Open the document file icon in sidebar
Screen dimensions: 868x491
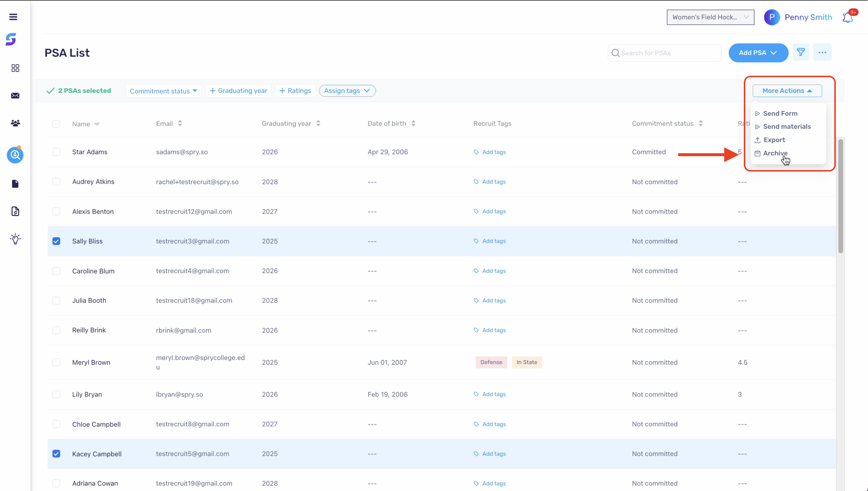click(15, 184)
